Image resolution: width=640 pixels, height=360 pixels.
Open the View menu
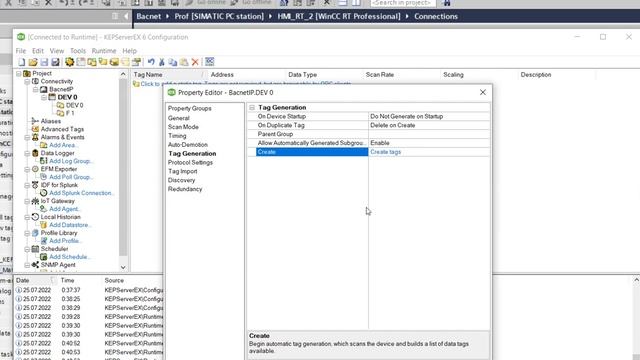pyautogui.click(x=57, y=51)
